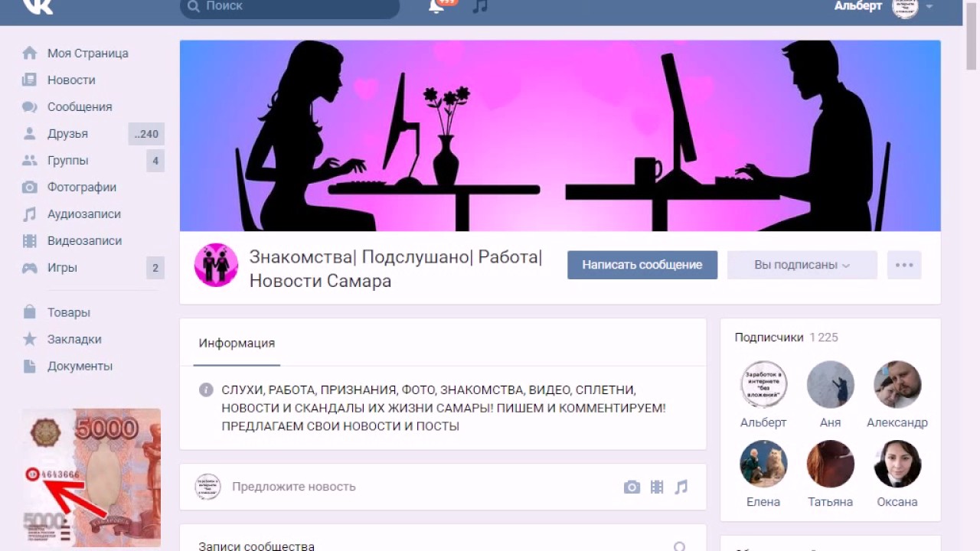This screenshot has width=980, height=551.
Task: Open subscriber Оксана's avatar
Action: click(x=897, y=464)
